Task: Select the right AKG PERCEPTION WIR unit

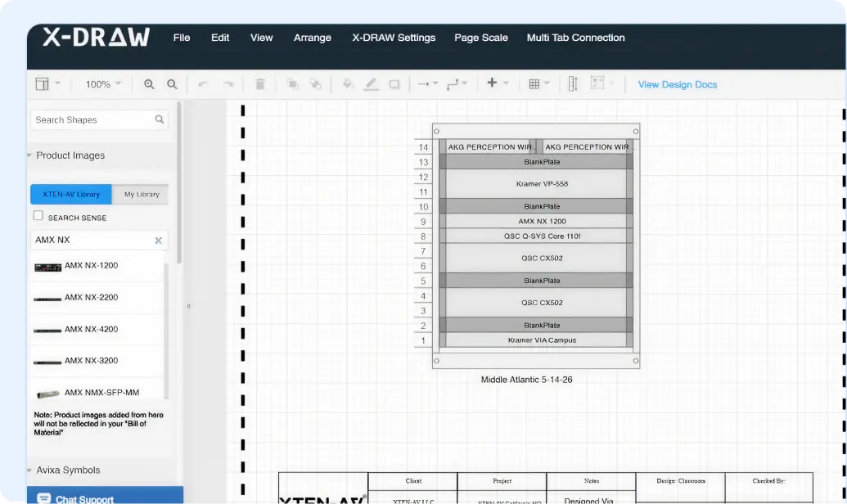Action: [x=586, y=146]
